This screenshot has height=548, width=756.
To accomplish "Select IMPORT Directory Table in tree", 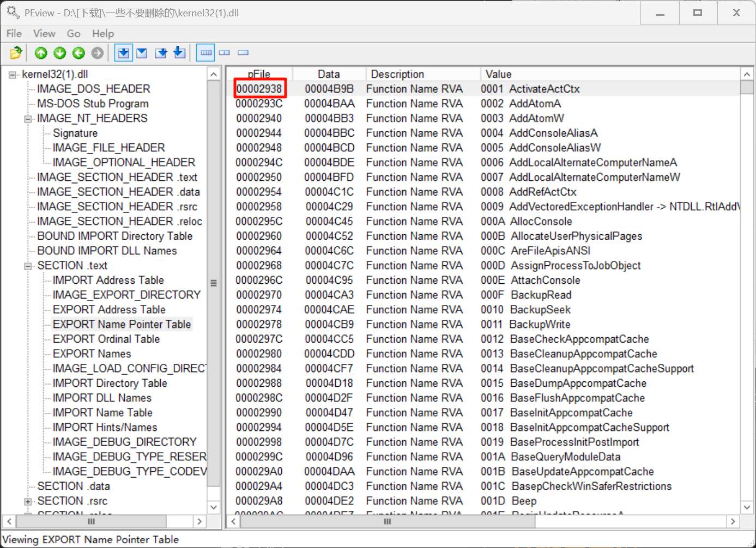I will pyautogui.click(x=110, y=383).
